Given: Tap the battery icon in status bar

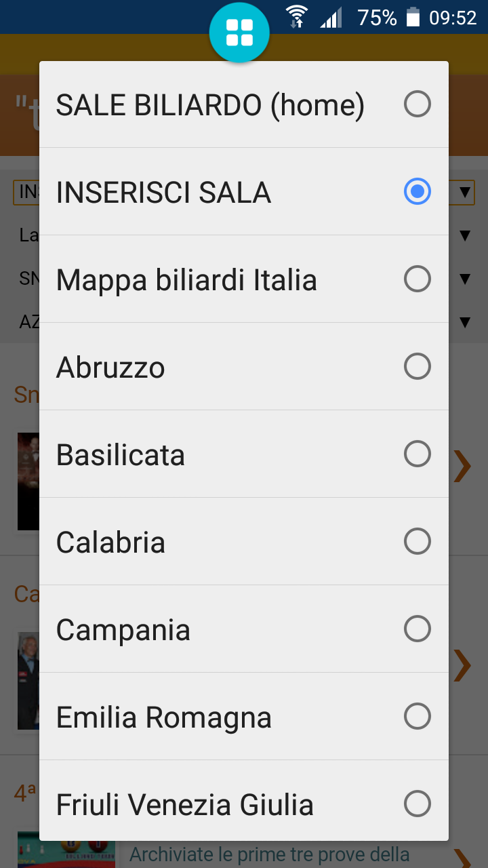Looking at the screenshot, I should (413, 17).
